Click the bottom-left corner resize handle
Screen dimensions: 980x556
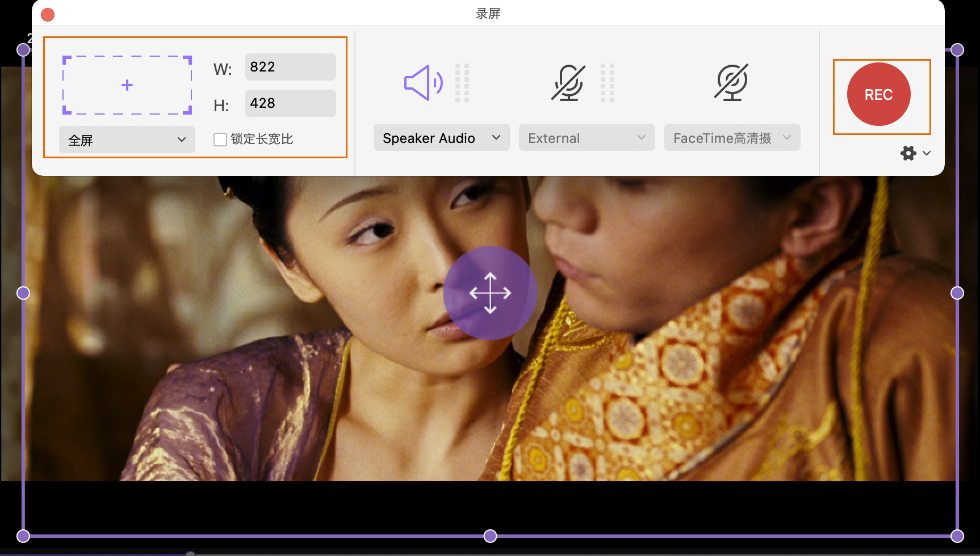pos(23,536)
